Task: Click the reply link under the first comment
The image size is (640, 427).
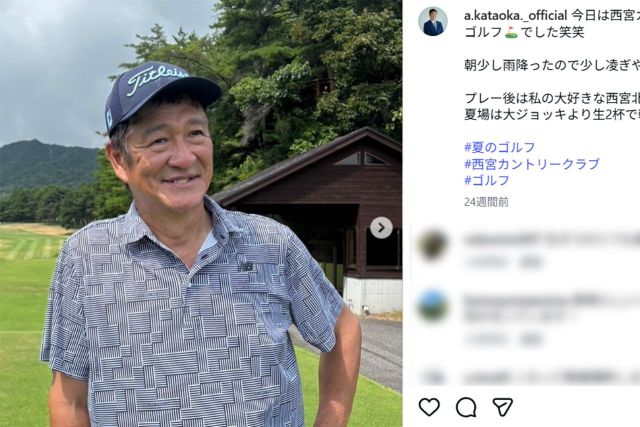Action: [x=532, y=262]
